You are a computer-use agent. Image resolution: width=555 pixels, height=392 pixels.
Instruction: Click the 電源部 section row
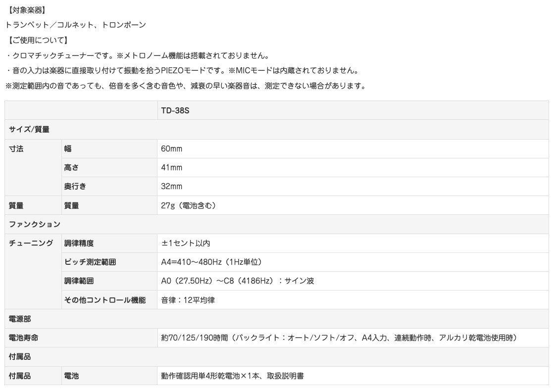[x=277, y=319]
